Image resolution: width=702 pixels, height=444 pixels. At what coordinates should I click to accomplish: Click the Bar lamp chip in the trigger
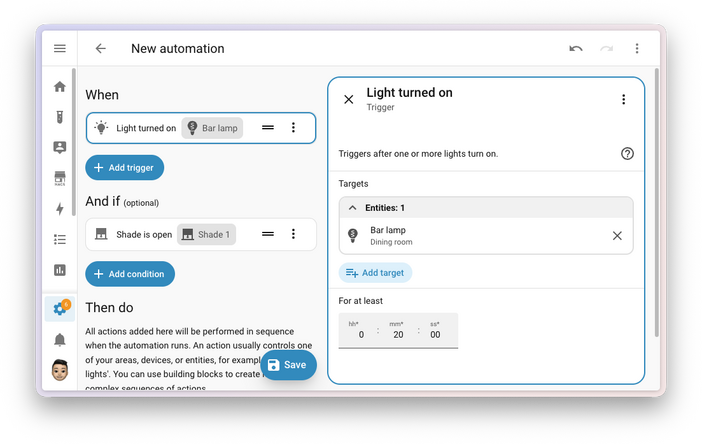(x=212, y=128)
